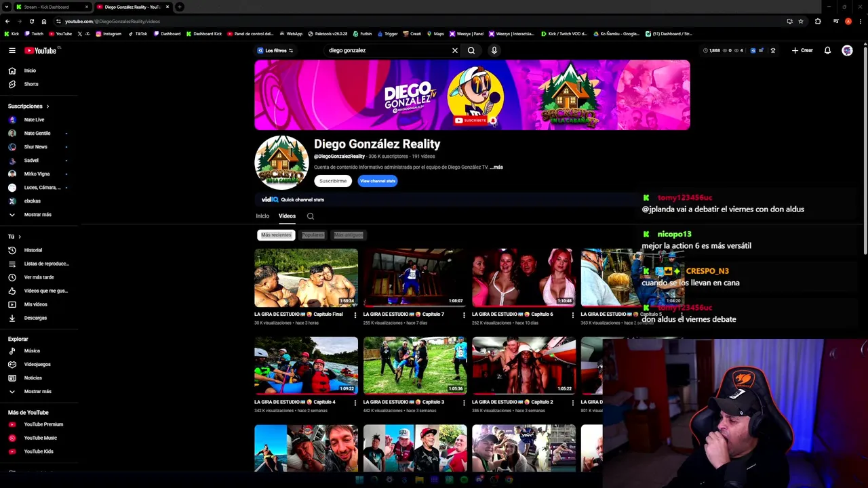The width and height of the screenshot is (868, 488).
Task: Expand Suscripciones section chevron
Action: pos(47,106)
